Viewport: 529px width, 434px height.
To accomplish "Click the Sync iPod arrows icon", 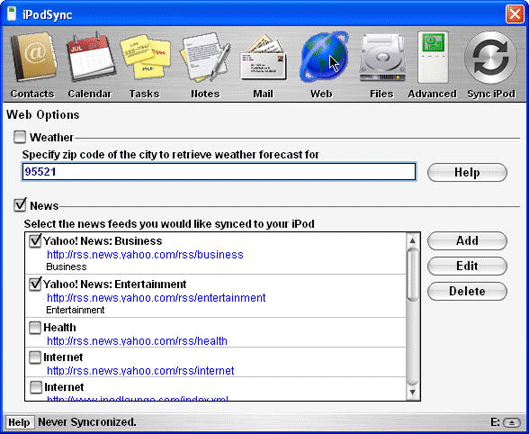I will coord(490,57).
